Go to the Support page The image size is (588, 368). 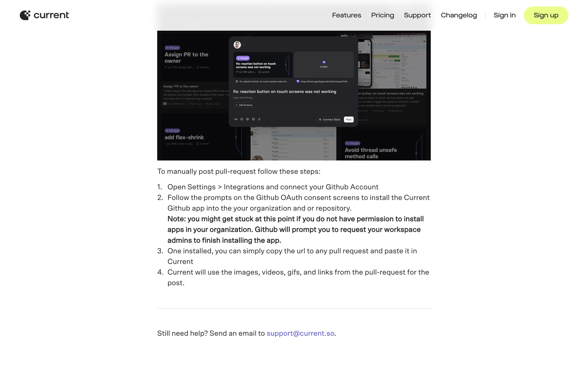[417, 15]
